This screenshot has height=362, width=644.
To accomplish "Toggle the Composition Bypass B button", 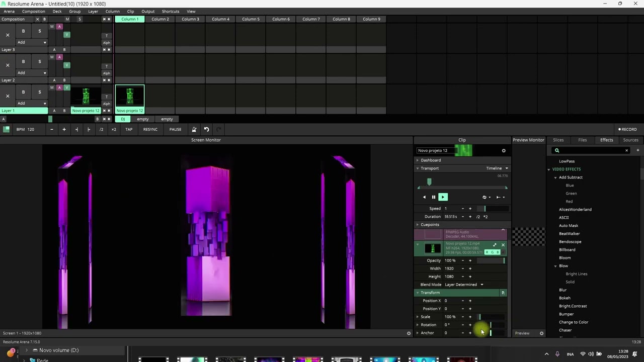I will (44, 19).
